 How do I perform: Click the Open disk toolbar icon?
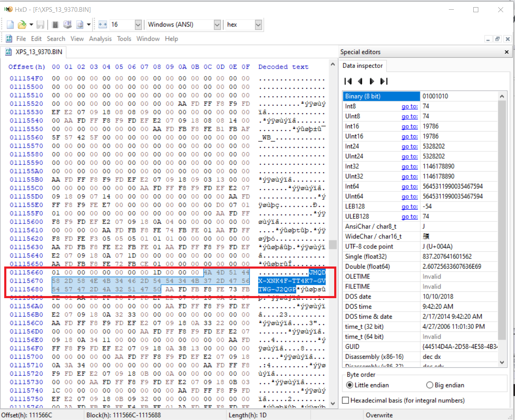click(67, 25)
